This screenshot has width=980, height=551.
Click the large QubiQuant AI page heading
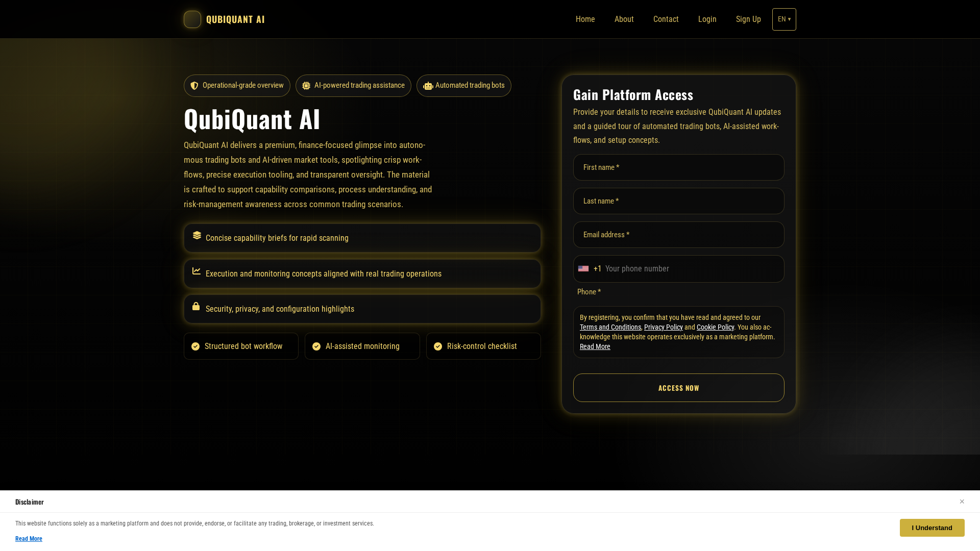[x=252, y=119]
